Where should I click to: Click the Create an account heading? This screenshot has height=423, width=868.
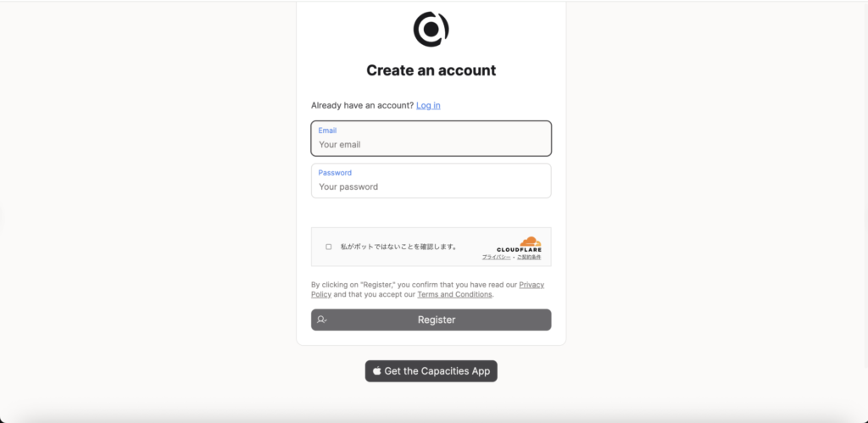point(431,70)
